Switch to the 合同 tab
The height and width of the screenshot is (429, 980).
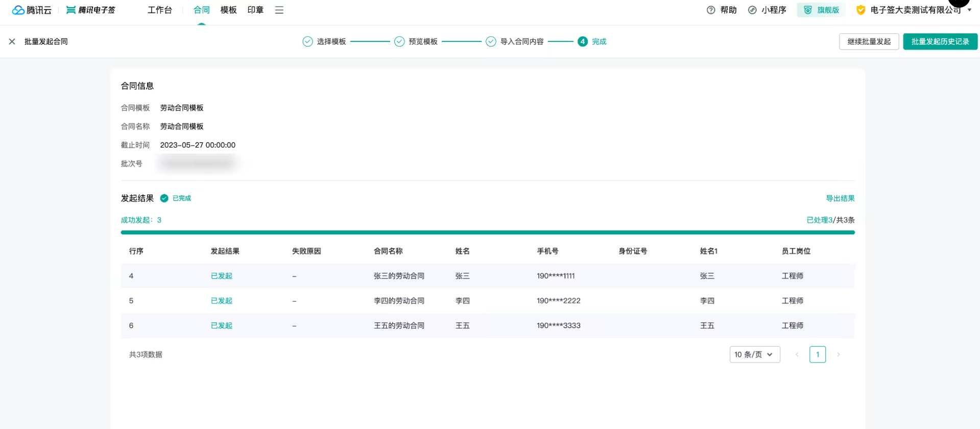click(x=202, y=10)
